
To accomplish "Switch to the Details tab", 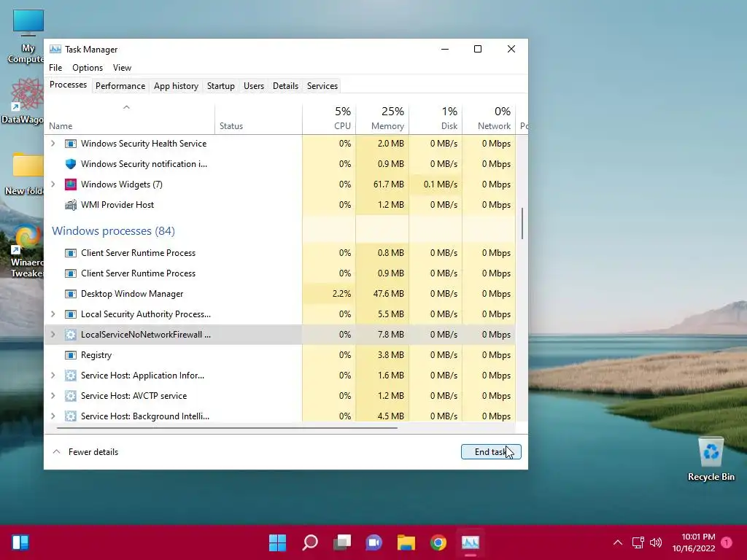I will click(285, 86).
